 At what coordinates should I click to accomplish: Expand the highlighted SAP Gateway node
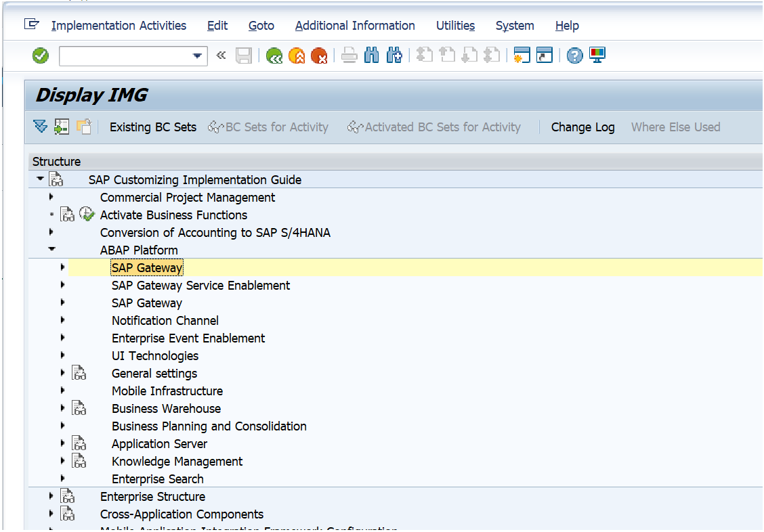63,267
